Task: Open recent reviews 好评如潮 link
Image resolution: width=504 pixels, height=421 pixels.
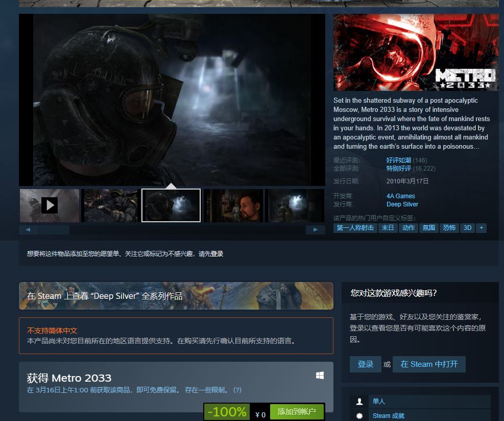Action: coord(399,160)
